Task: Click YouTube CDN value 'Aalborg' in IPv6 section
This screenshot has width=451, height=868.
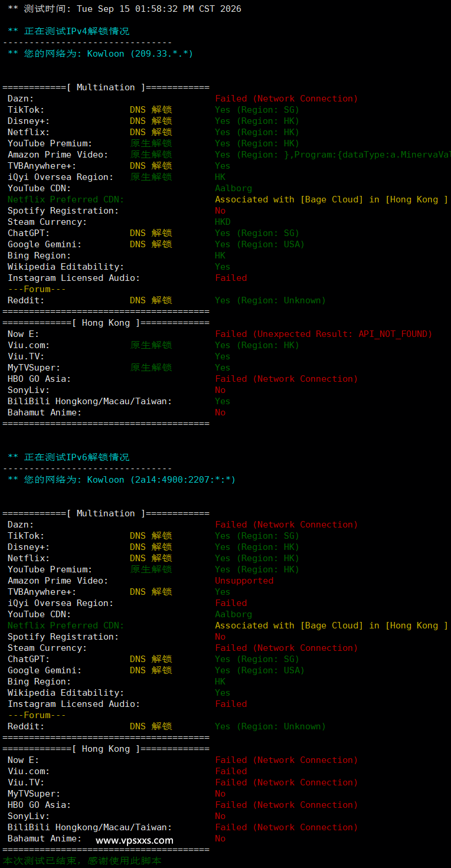Action: [x=233, y=614]
